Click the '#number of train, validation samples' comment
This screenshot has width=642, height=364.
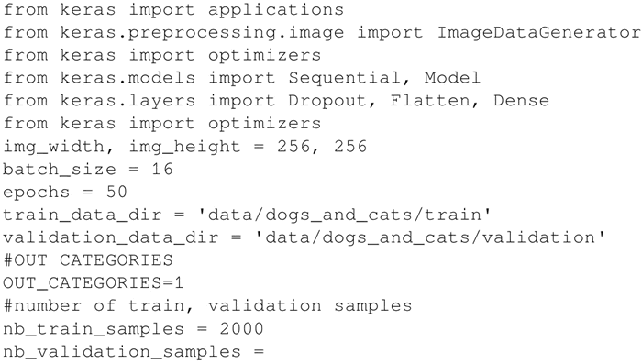pos(207,306)
